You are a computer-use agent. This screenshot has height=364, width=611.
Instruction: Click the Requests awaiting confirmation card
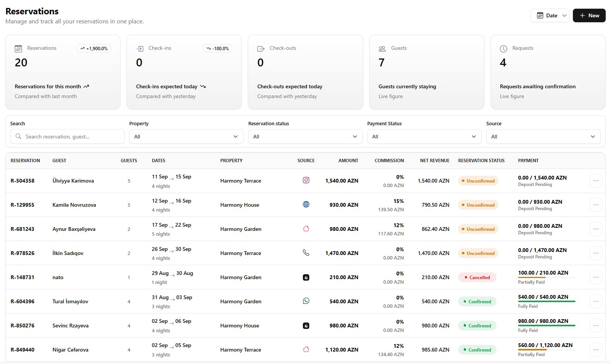(x=548, y=72)
